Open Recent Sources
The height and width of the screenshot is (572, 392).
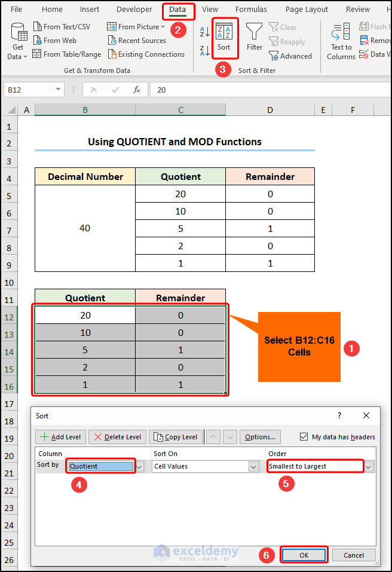(137, 41)
